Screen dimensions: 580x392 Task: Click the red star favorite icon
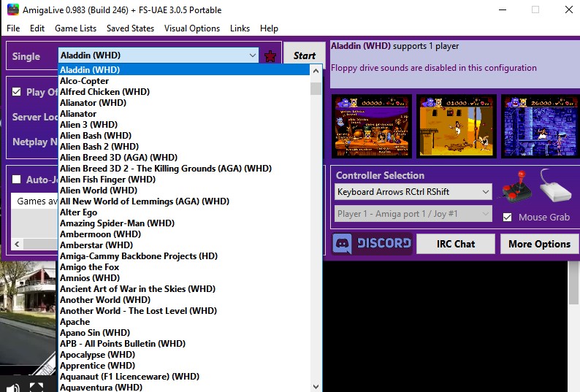tap(270, 56)
